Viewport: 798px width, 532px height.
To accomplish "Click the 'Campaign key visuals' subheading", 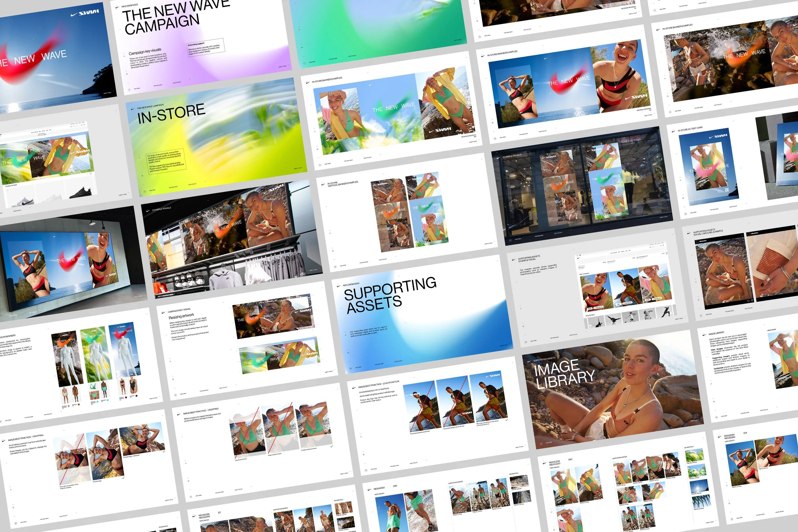I will point(145,51).
